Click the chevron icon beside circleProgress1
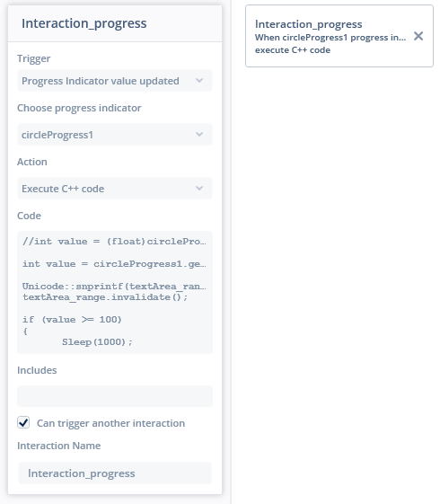440x504 pixels. (x=199, y=134)
